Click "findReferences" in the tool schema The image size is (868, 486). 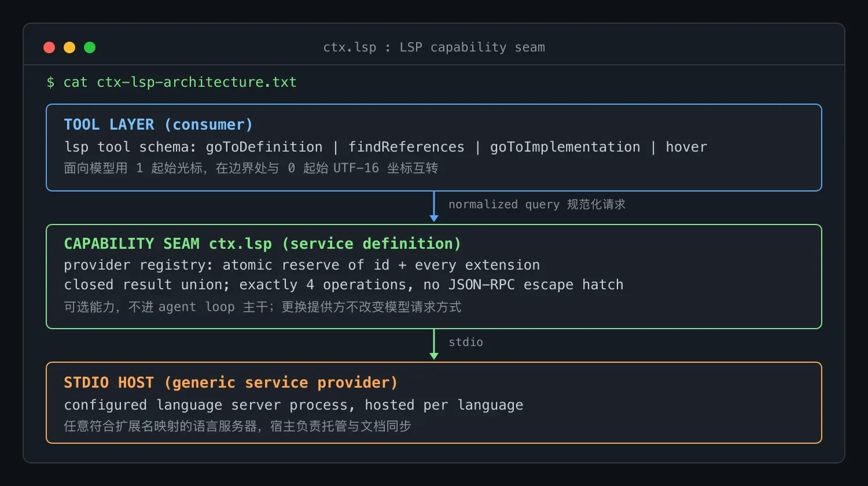tap(406, 147)
